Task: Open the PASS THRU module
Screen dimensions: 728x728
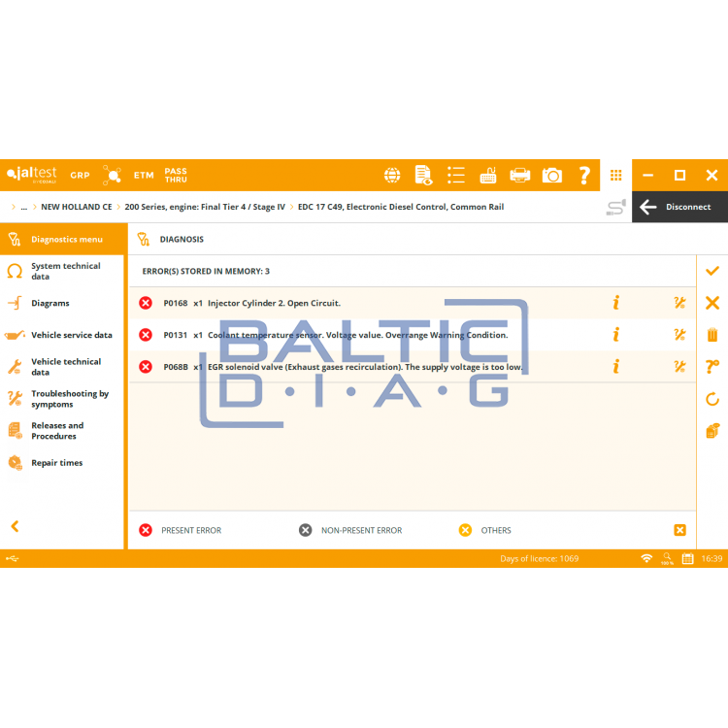Action: coord(176,176)
